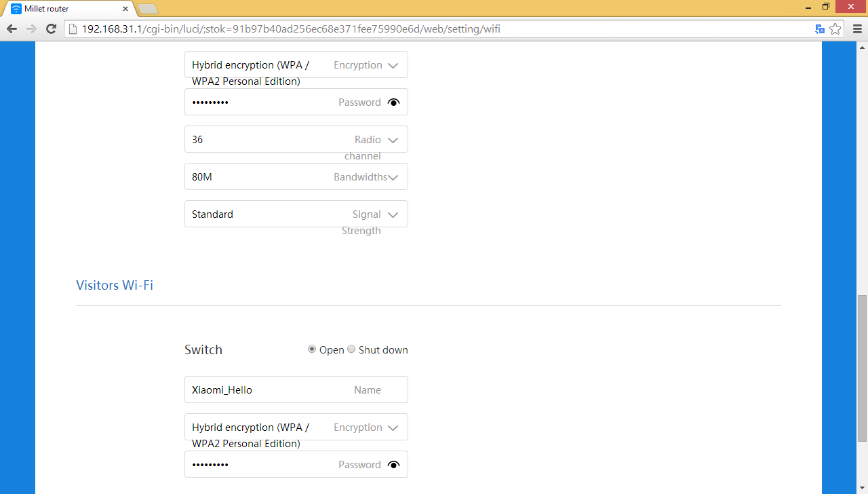Open the upper Encryption dropdown
868x494 pixels.
pos(296,65)
